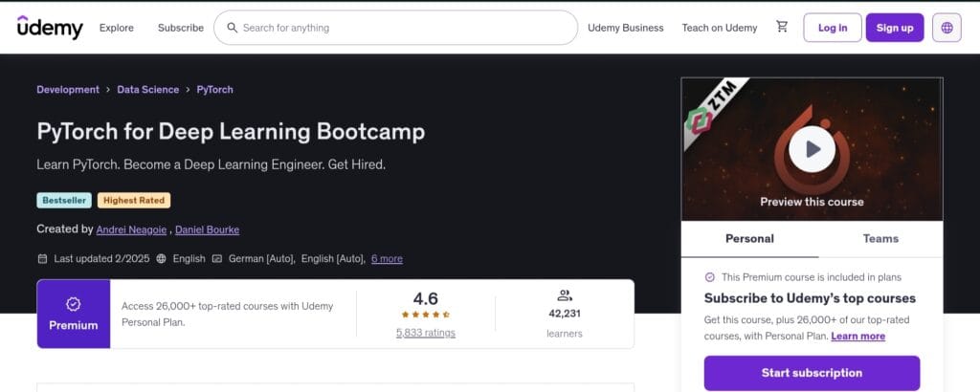Switch to the Teams tab

click(880, 238)
